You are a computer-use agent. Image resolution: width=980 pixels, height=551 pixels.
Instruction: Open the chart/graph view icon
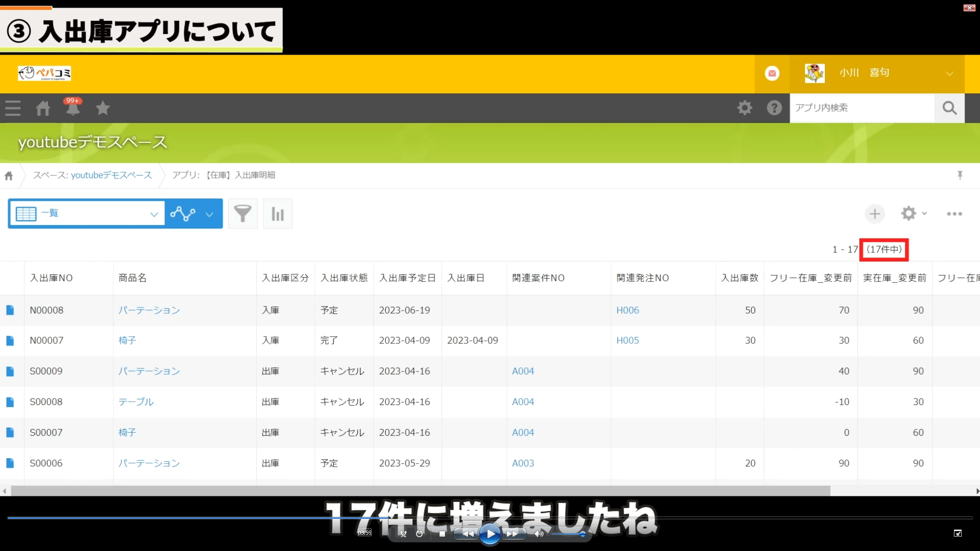pyautogui.click(x=277, y=213)
